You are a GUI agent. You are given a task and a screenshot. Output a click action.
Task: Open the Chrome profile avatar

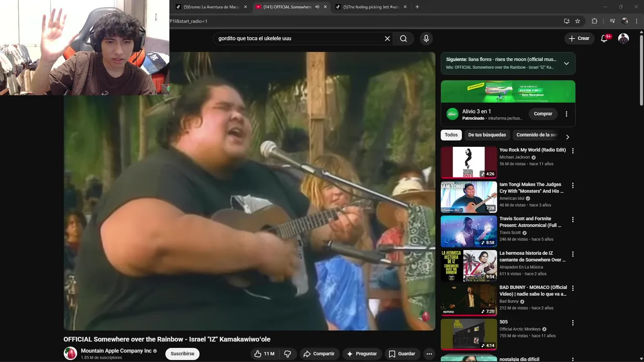click(625, 21)
